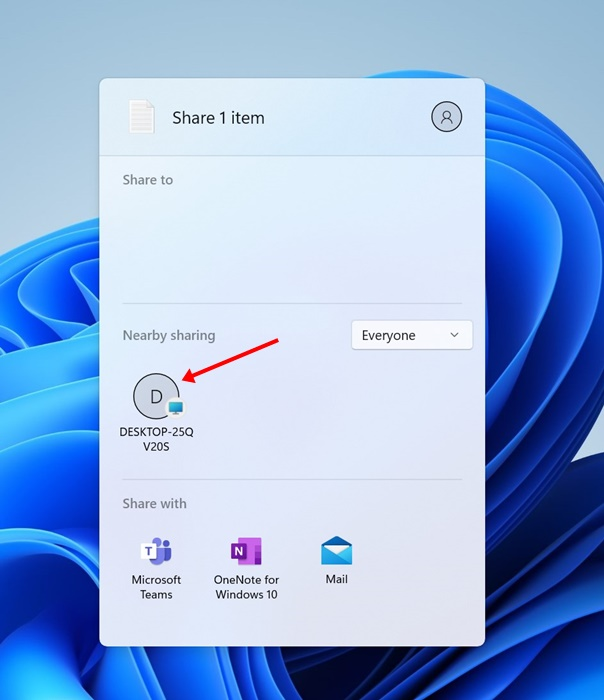Open the Microsoft Teams icon
Viewport: 604px width, 700px height.
point(156,551)
